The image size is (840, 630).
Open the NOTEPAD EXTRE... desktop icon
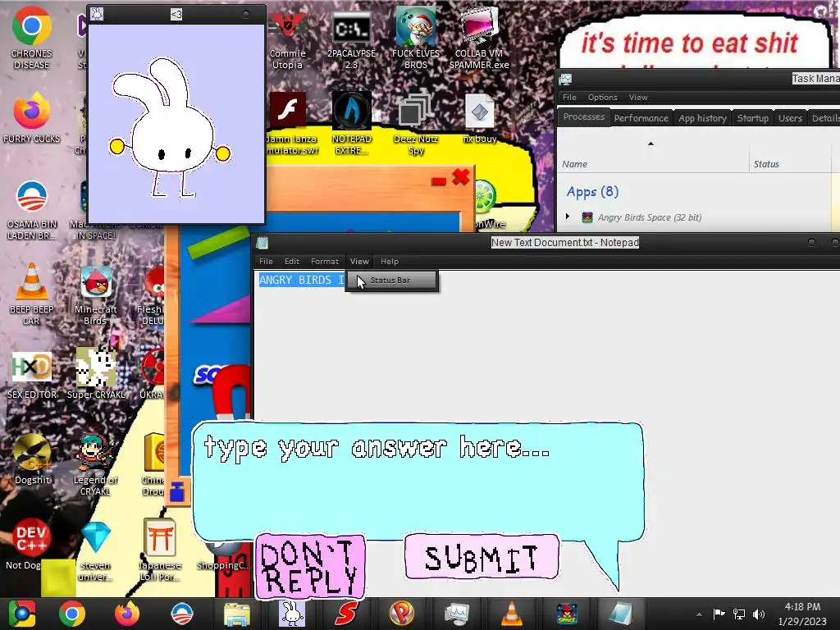click(x=351, y=123)
